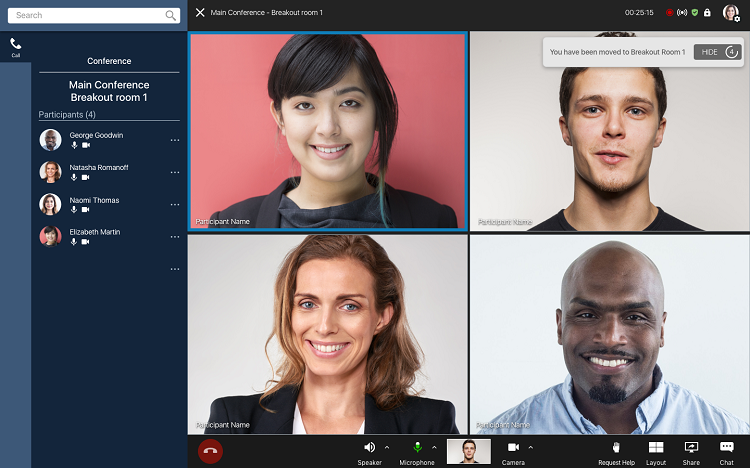Close the Main Conference view with X

(x=200, y=13)
